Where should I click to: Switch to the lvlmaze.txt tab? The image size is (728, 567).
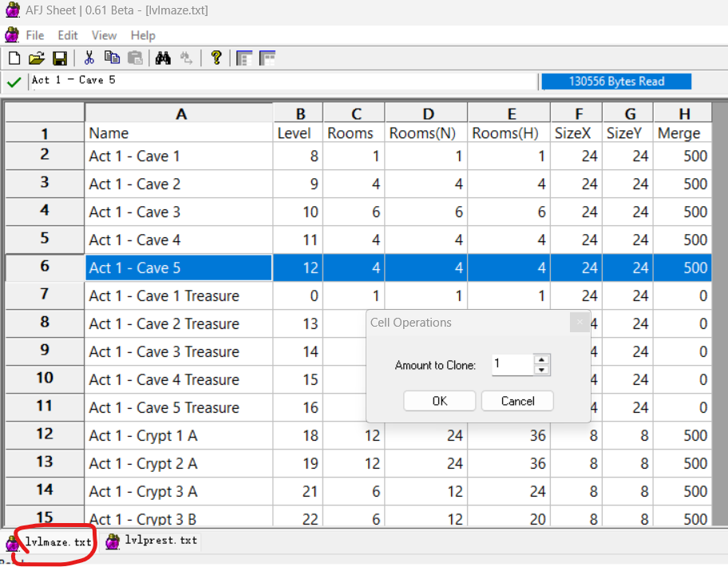pos(50,541)
